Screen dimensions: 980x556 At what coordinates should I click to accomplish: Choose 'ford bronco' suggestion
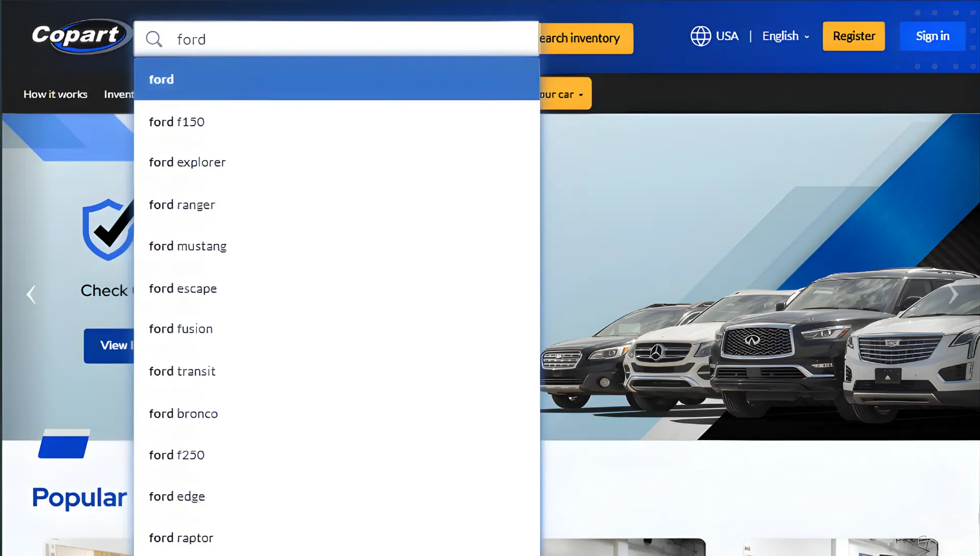[x=337, y=413]
